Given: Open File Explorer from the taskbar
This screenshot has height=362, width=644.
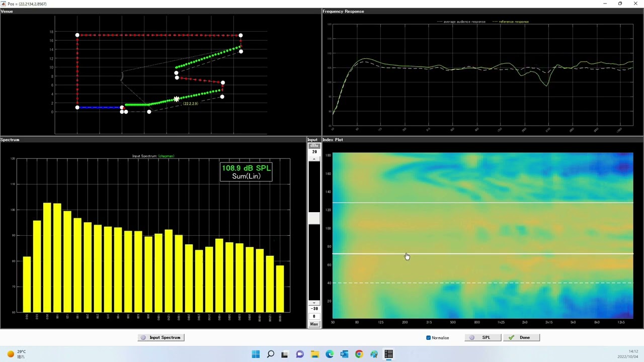Looking at the screenshot, I should click(314, 354).
